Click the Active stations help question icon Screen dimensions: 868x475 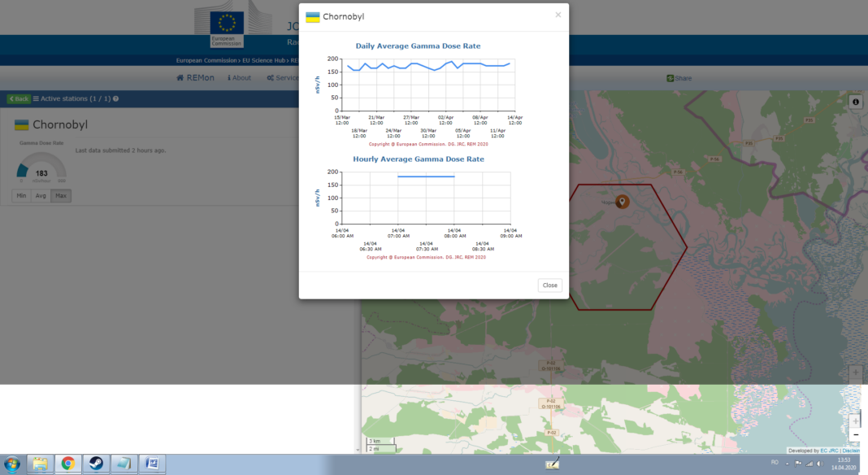115,98
